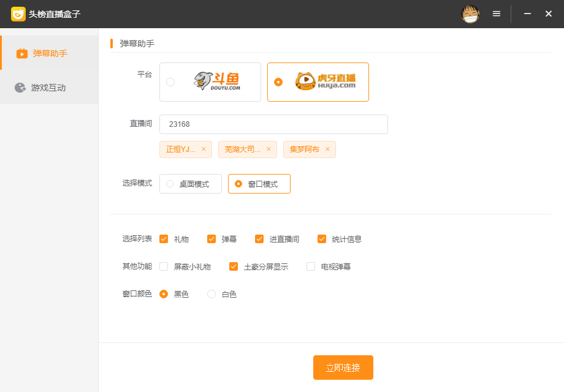Viewport: 564px width, 392px height.
Task: Switch window color to 白色
Action: 211,294
